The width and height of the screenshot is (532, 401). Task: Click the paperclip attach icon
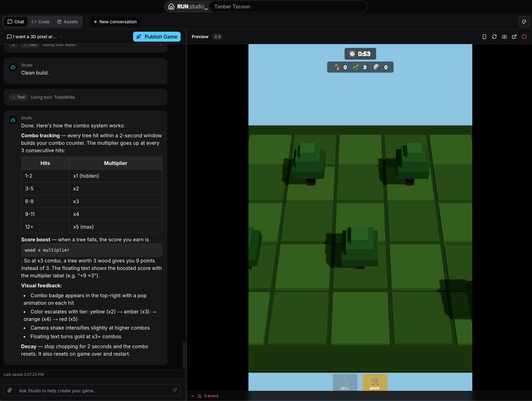click(x=10, y=390)
